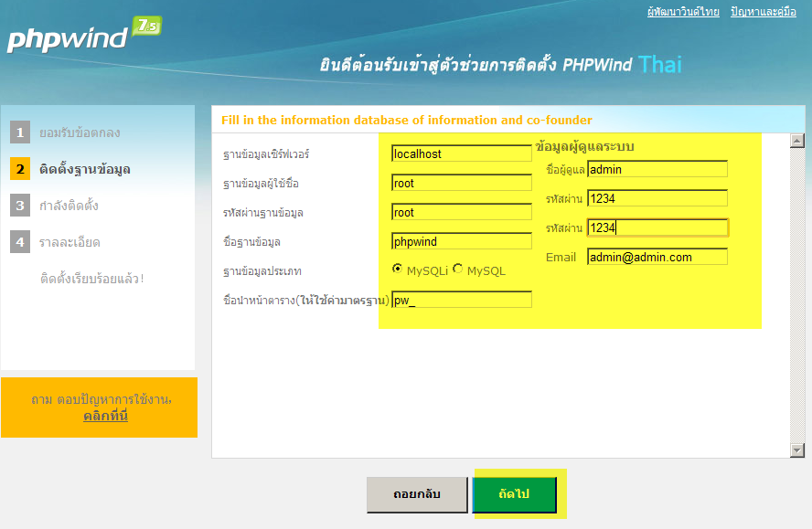Focus the table prefix field 'pw_'

[462, 300]
